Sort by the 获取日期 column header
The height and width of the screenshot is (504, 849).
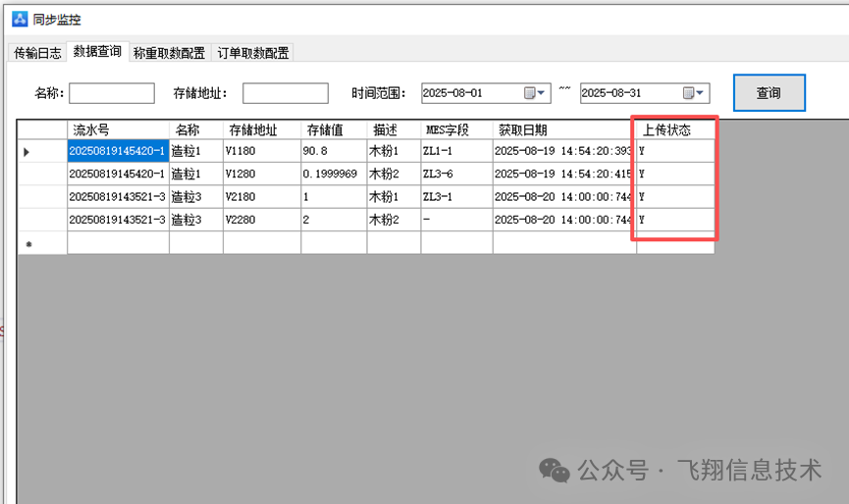click(564, 129)
